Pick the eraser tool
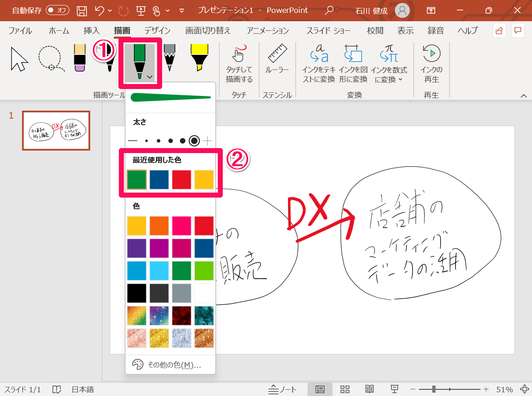The image size is (532, 396). pyautogui.click(x=79, y=58)
